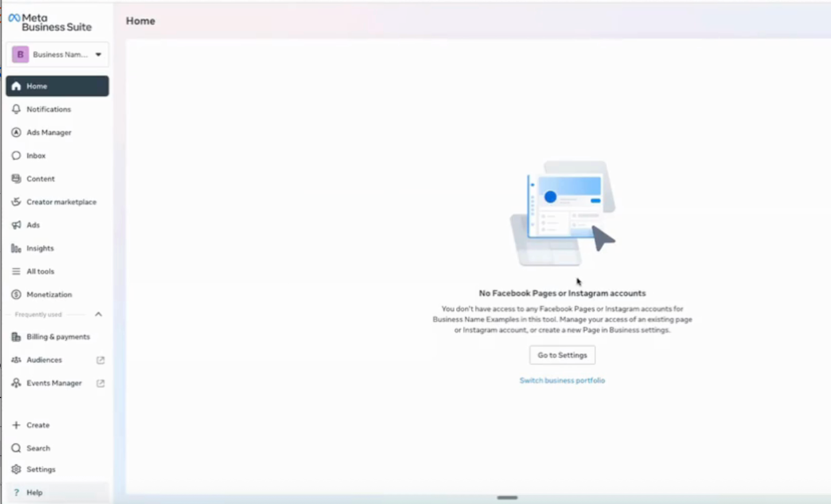Click the Ads megaphone icon
Image resolution: width=831 pixels, height=504 pixels.
point(16,225)
